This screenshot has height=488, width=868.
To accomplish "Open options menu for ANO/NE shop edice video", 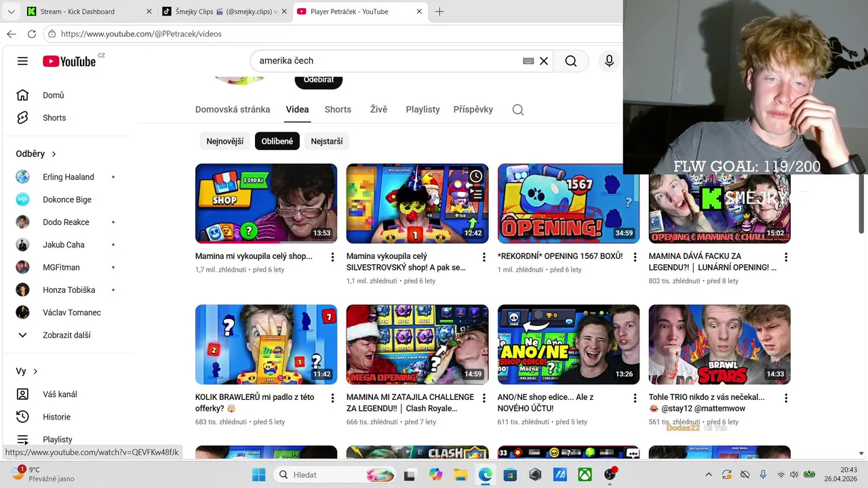I will pyautogui.click(x=635, y=398).
